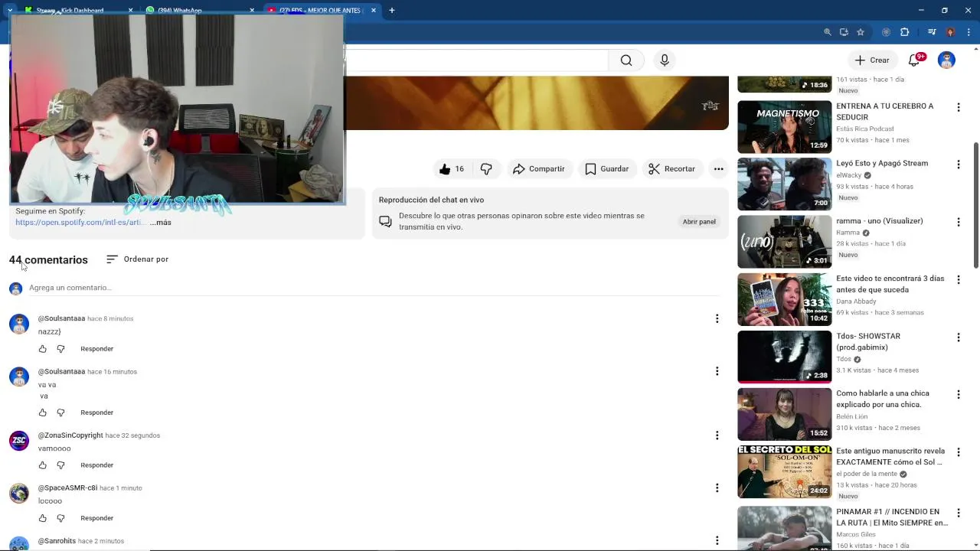
Task: Open options menu for 'vamoooo' comment
Action: coord(717,435)
